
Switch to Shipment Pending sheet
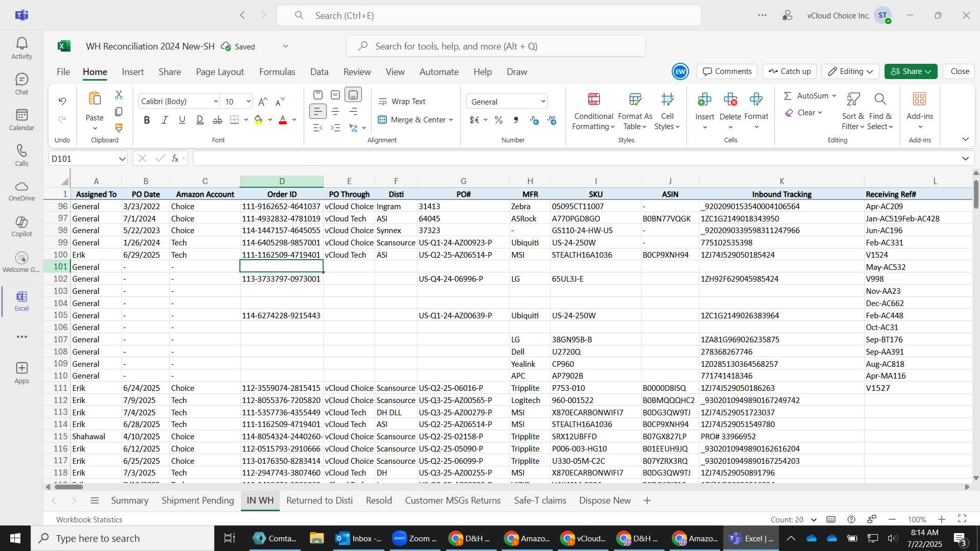(x=198, y=500)
